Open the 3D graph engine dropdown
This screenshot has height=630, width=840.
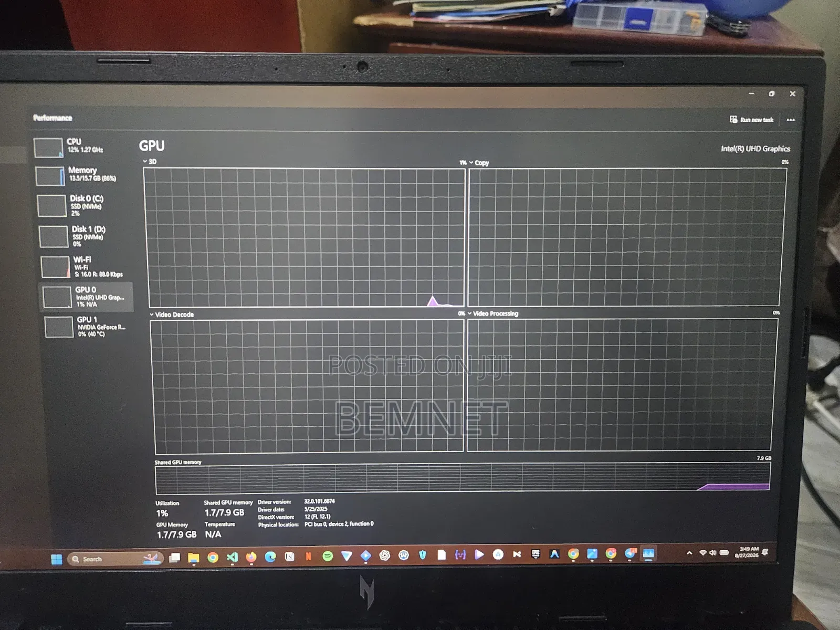pos(150,162)
